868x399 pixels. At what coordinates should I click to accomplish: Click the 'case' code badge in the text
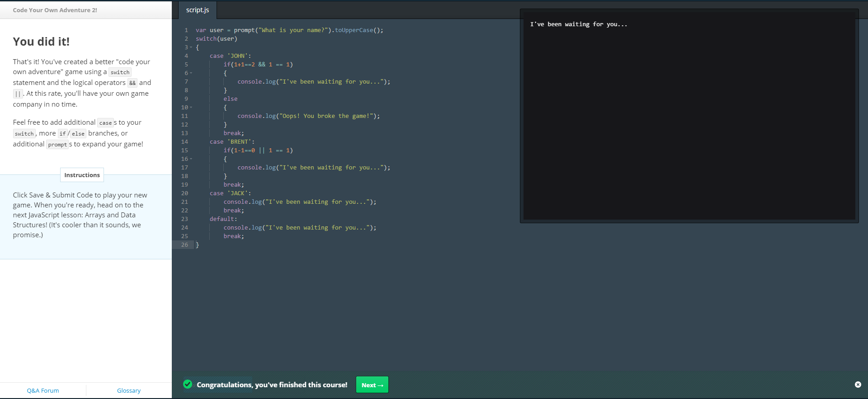[105, 123]
